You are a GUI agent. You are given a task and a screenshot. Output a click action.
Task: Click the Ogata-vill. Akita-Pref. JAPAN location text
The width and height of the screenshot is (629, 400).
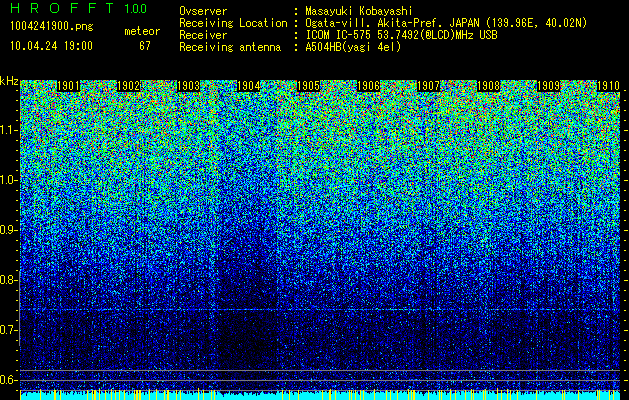coord(446,23)
